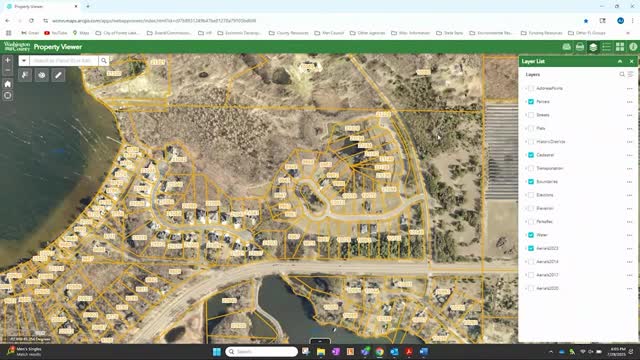This screenshot has height=360, width=640.
Task: Open the City of Forest Lake bookmark folder
Action: coord(118,33)
